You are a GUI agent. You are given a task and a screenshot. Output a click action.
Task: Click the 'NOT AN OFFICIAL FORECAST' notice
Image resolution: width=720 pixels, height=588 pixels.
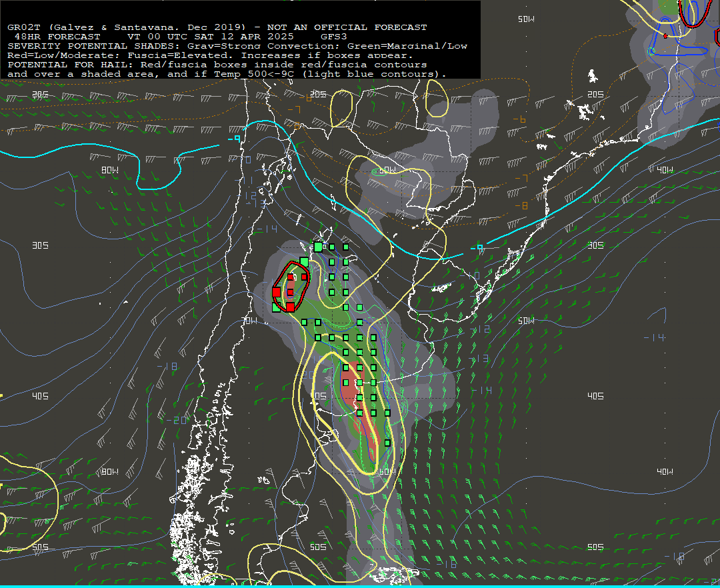pyautogui.click(x=347, y=27)
